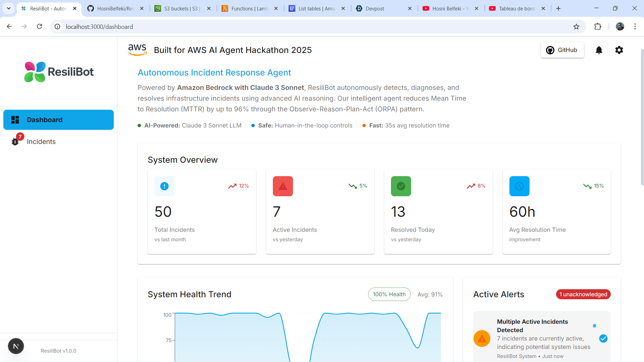Close the S3 buckets tab

click(x=209, y=8)
